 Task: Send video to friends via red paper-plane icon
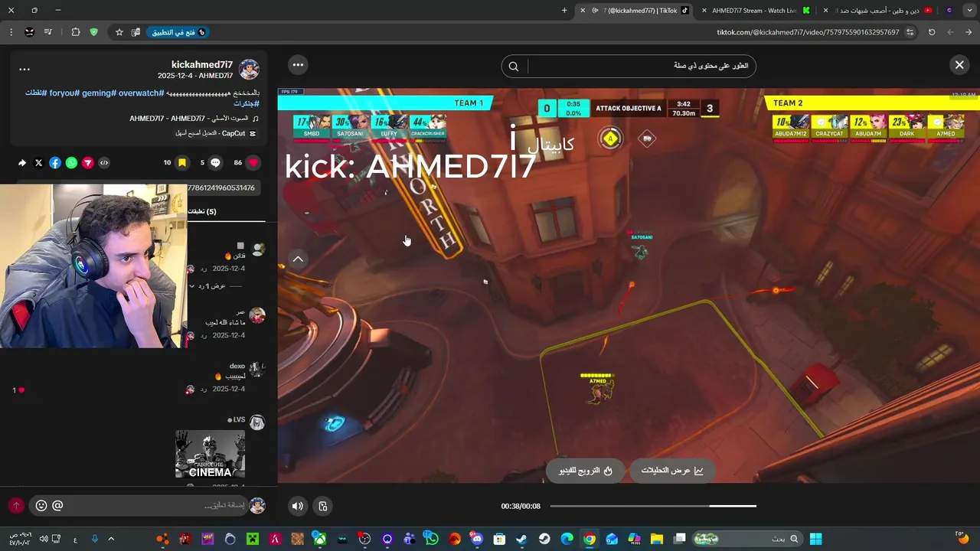pyautogui.click(x=87, y=163)
